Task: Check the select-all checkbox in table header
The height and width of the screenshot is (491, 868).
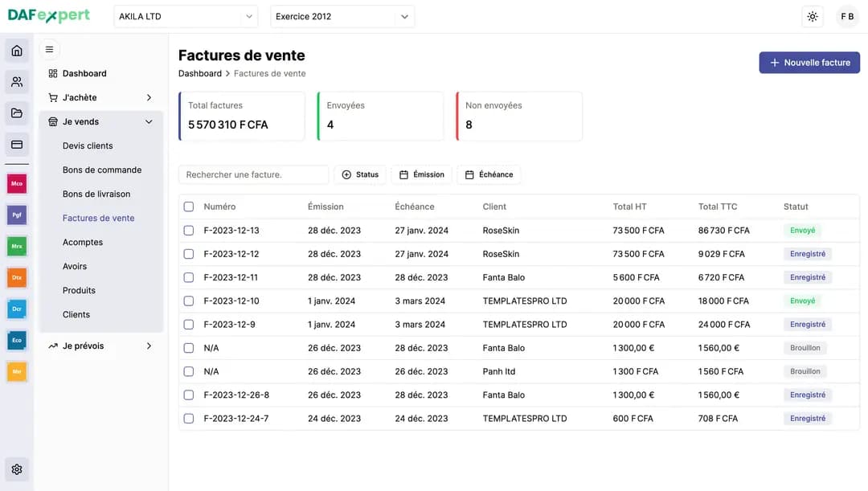Action: (x=189, y=207)
